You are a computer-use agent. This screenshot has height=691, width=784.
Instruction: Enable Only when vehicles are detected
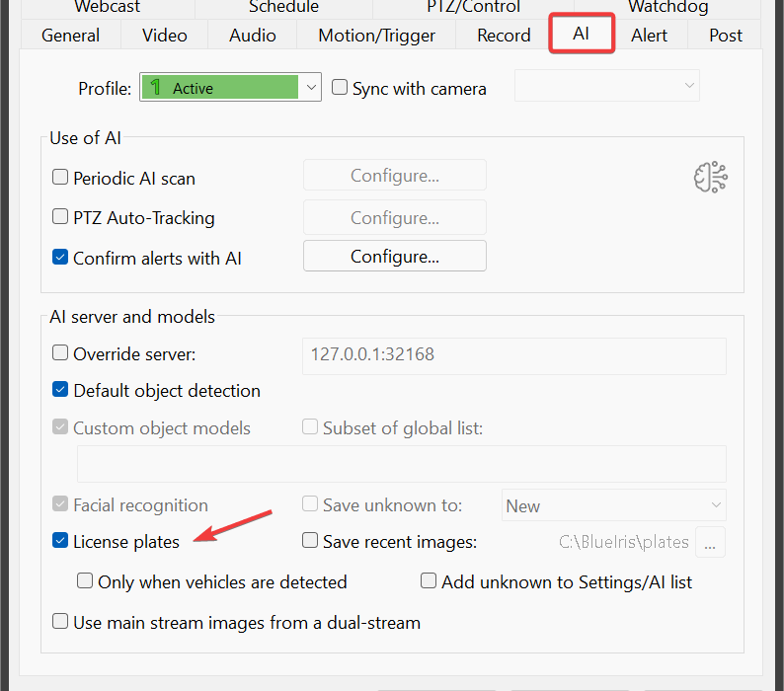[x=86, y=582]
